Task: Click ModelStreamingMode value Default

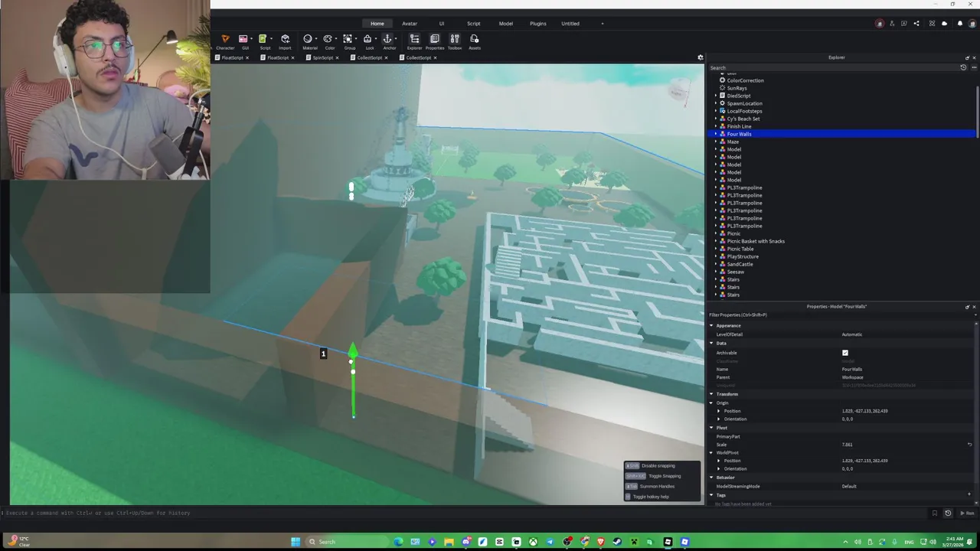Action: click(849, 486)
